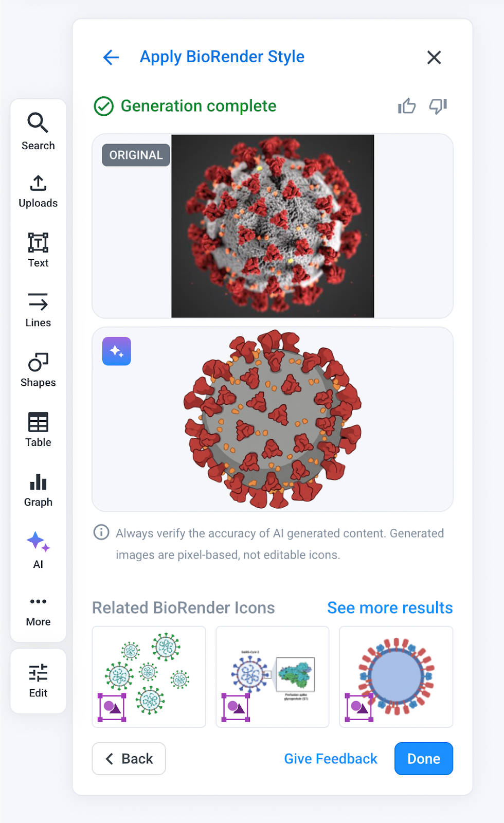Open the AI tools panel
The height and width of the screenshot is (823, 504).
coord(38,550)
